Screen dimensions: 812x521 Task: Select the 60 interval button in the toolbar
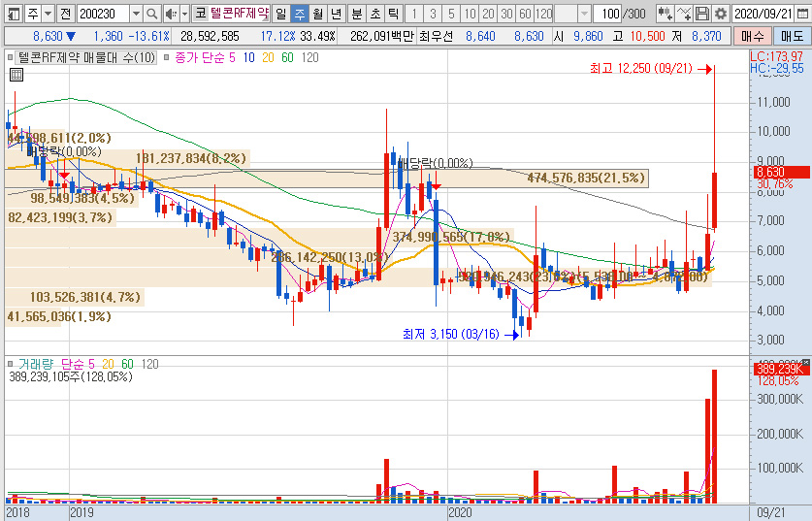point(526,14)
